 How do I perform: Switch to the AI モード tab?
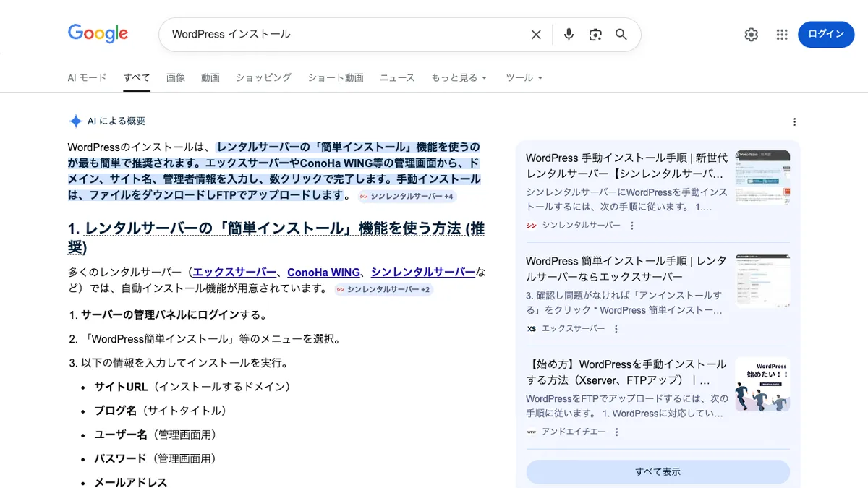87,77
